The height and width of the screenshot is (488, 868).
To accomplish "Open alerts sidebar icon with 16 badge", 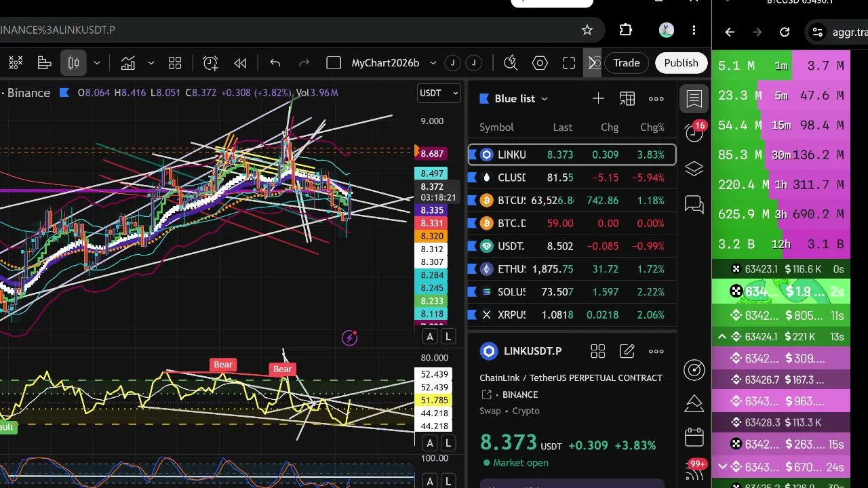I will pyautogui.click(x=694, y=132).
